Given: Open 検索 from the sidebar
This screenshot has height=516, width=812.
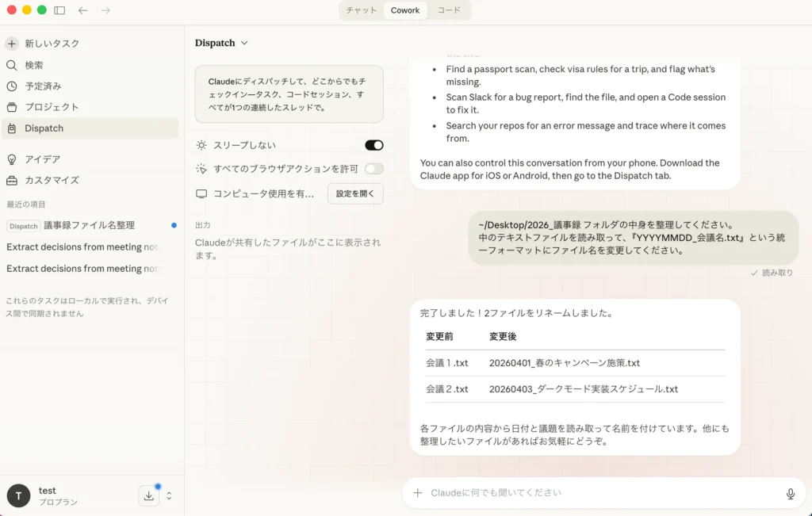Looking at the screenshot, I should (x=33, y=65).
